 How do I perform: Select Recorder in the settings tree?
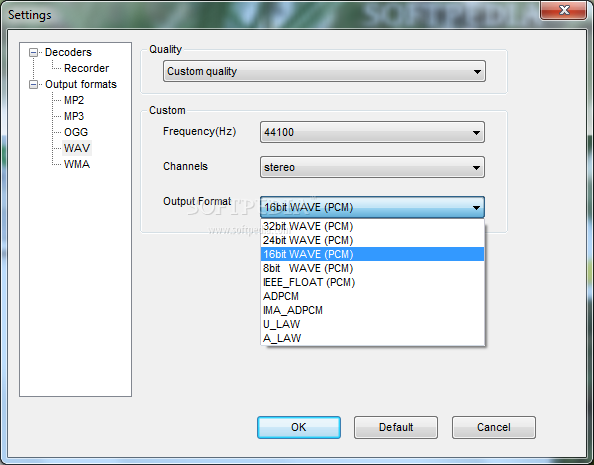coord(86,68)
